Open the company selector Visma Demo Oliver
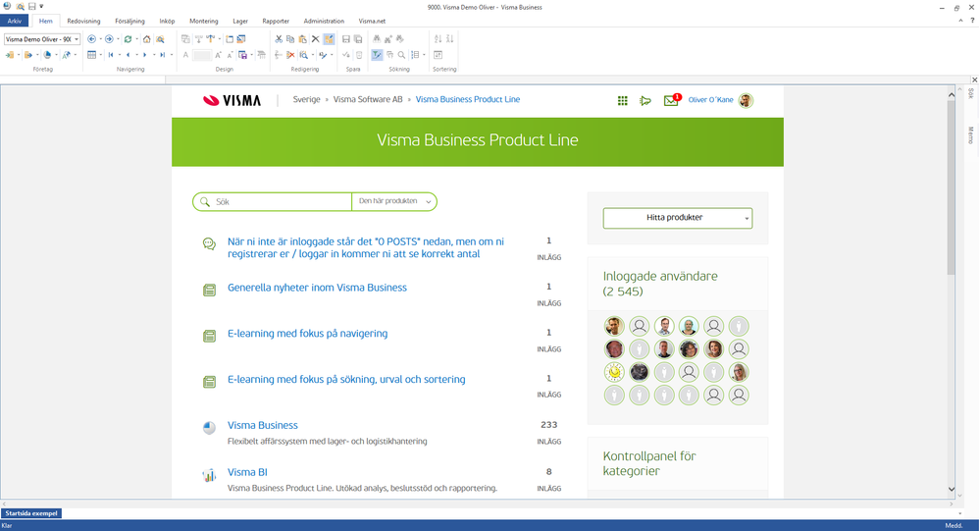This screenshot has height=531, width=980. pos(42,39)
